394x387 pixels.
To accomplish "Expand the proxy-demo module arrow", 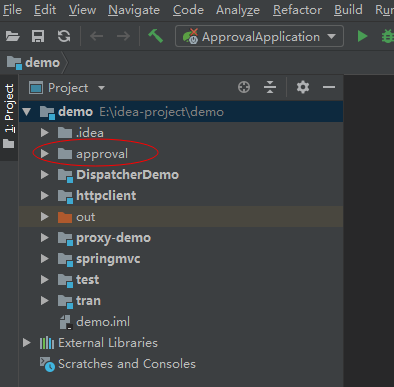I will [45, 238].
